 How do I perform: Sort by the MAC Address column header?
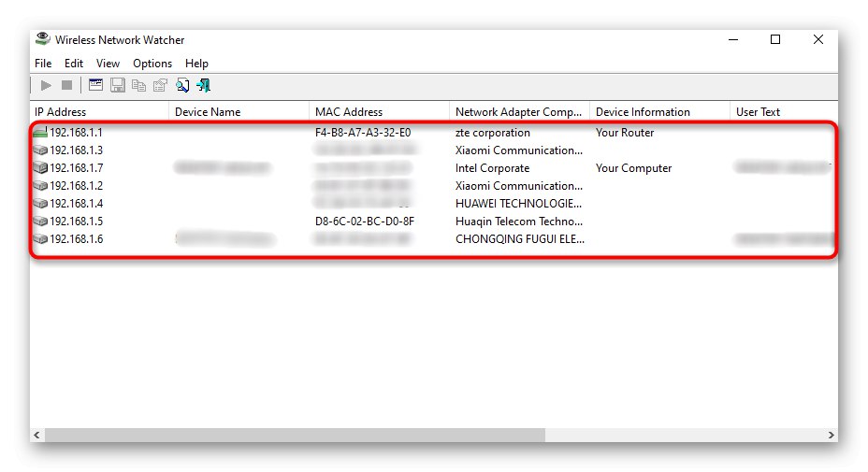tap(379, 112)
